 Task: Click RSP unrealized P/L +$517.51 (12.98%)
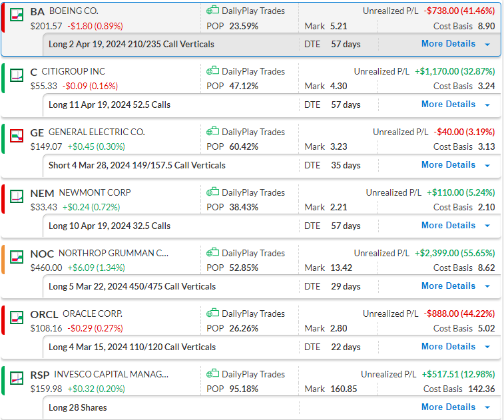(x=458, y=374)
